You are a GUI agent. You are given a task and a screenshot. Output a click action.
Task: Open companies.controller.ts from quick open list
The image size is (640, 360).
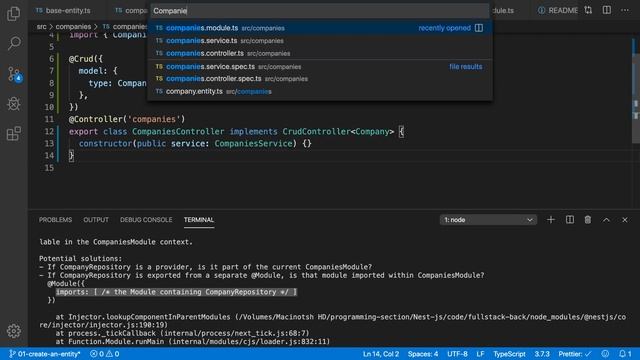click(320, 53)
